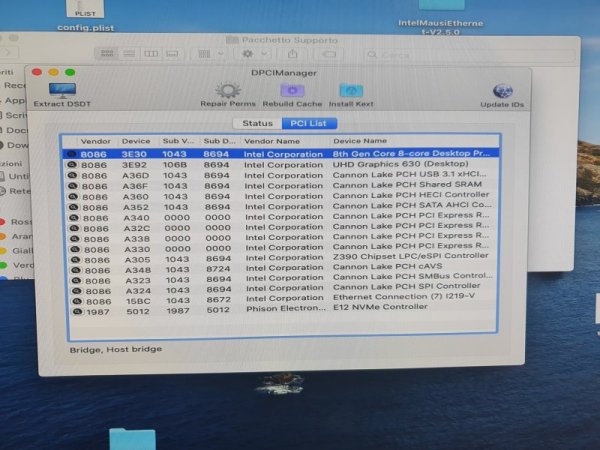Select the E12 NVMe Controller entry
This screenshot has width=600, height=450.
380,307
